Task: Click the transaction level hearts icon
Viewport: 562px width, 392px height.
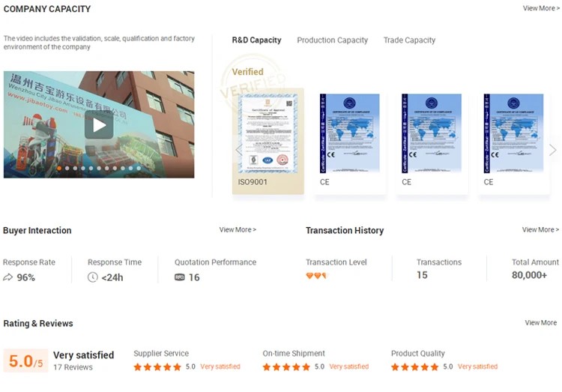Action: click(x=316, y=275)
